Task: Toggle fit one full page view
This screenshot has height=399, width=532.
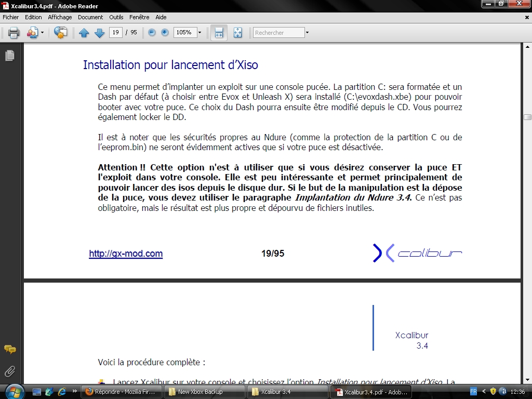Action: tap(238, 33)
